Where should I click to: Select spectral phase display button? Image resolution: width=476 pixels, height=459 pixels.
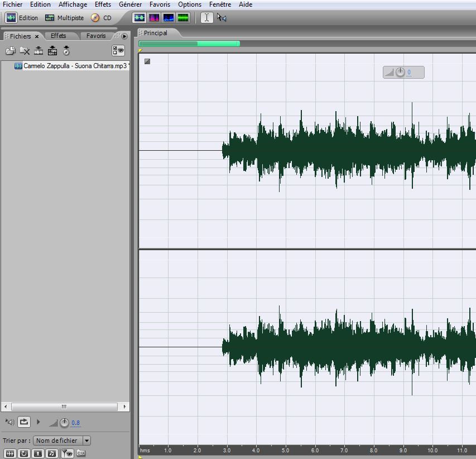pos(183,18)
